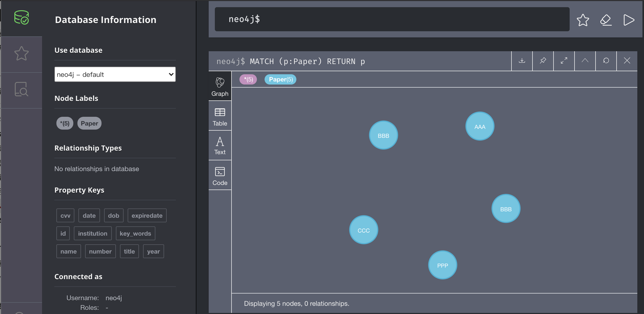644x314 pixels.
Task: Switch to Text result view
Action: click(x=220, y=146)
